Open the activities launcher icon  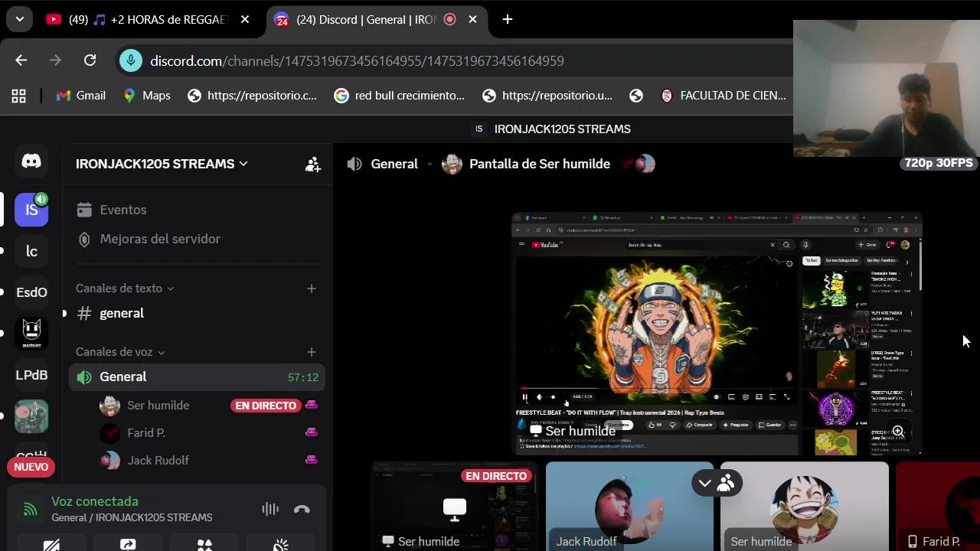click(204, 544)
